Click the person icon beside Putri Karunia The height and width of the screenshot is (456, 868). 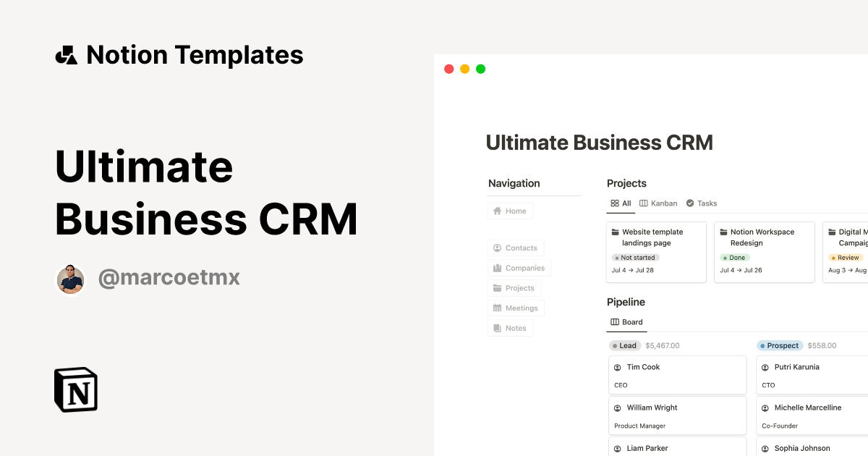click(765, 368)
